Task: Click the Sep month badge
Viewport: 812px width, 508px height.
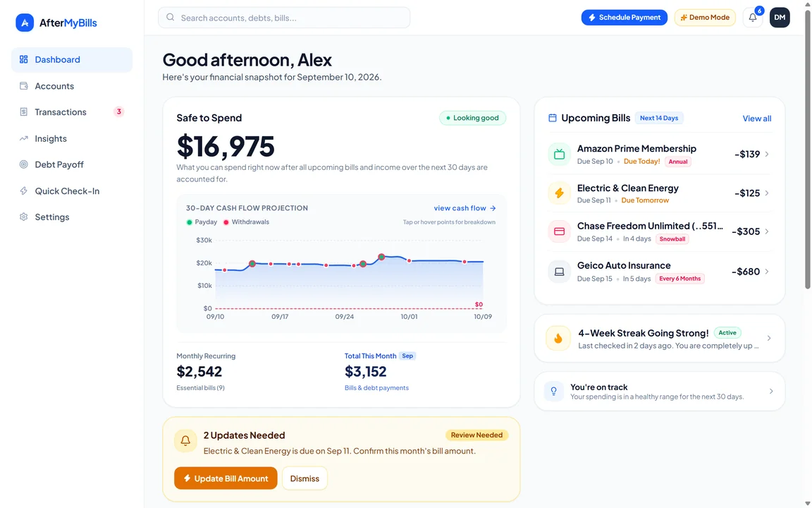Action: click(407, 356)
